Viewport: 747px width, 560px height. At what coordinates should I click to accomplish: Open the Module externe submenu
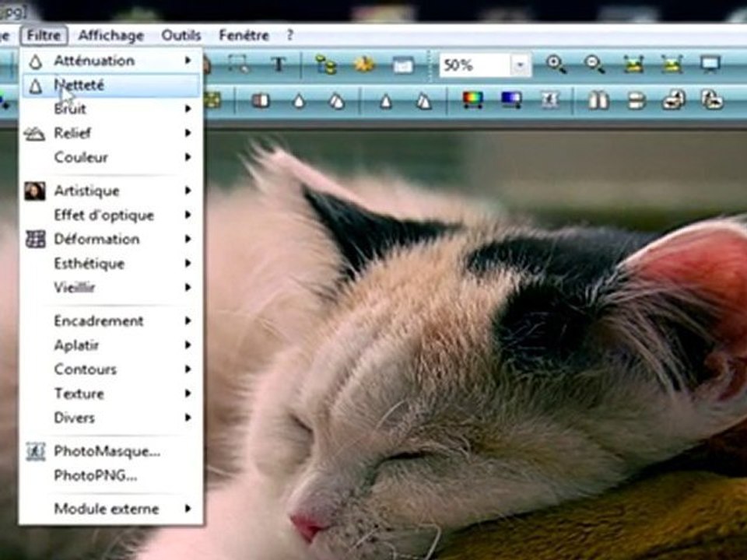[x=110, y=509]
